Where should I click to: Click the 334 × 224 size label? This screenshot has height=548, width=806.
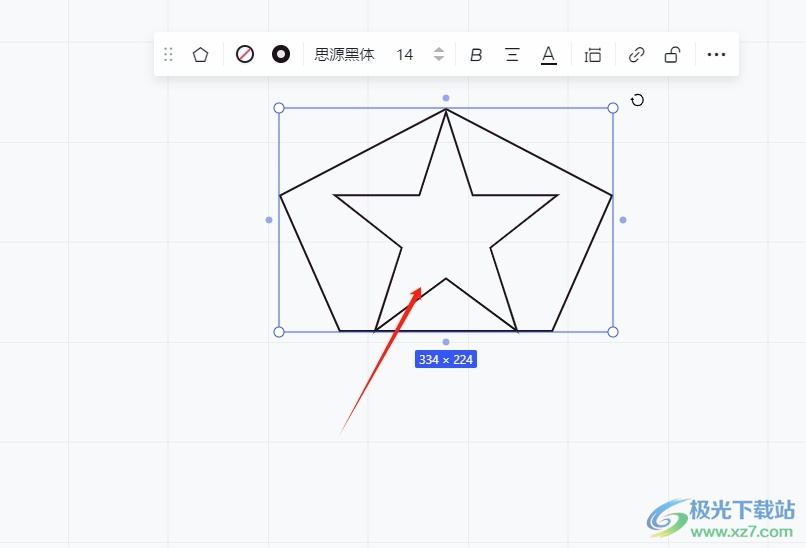[446, 359]
